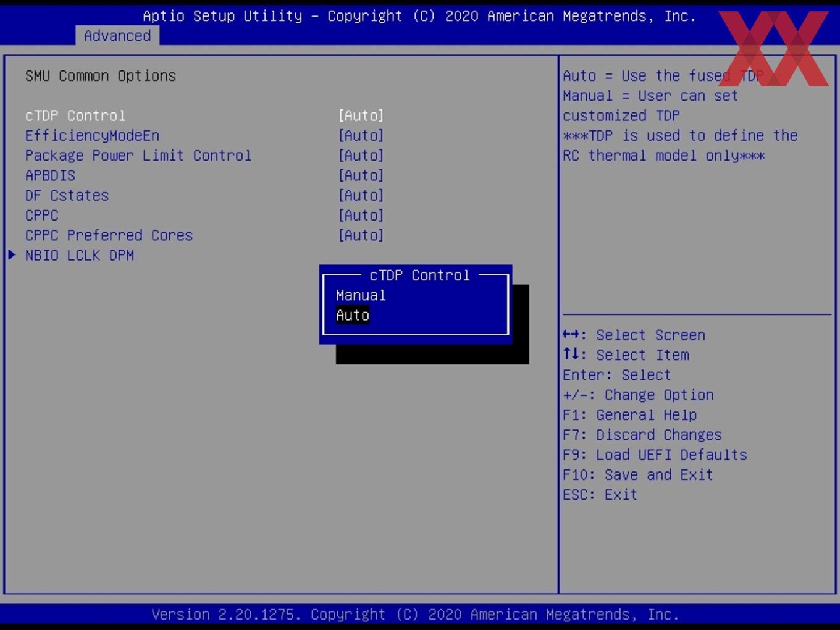Select the DF Cstates setting label
Viewport: 840px width, 630px height.
coord(67,195)
